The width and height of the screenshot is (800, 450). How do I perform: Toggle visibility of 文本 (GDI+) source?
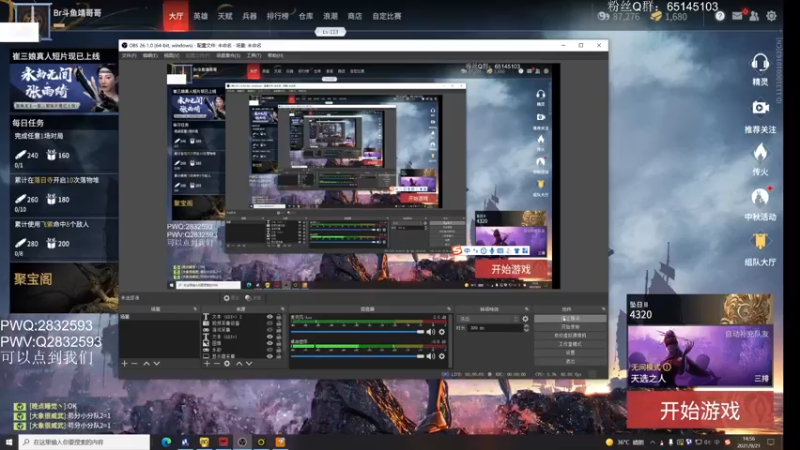click(x=269, y=337)
